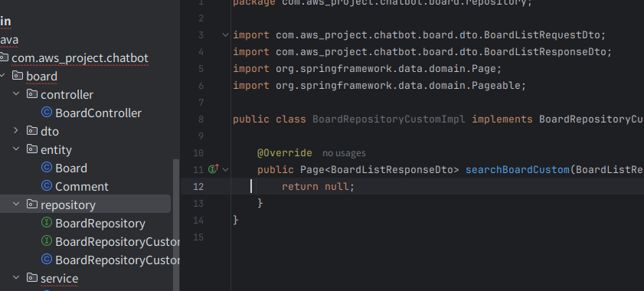Viewport: 644px width, 291px height.
Task: Fold the import block on line 3
Action: 225,35
